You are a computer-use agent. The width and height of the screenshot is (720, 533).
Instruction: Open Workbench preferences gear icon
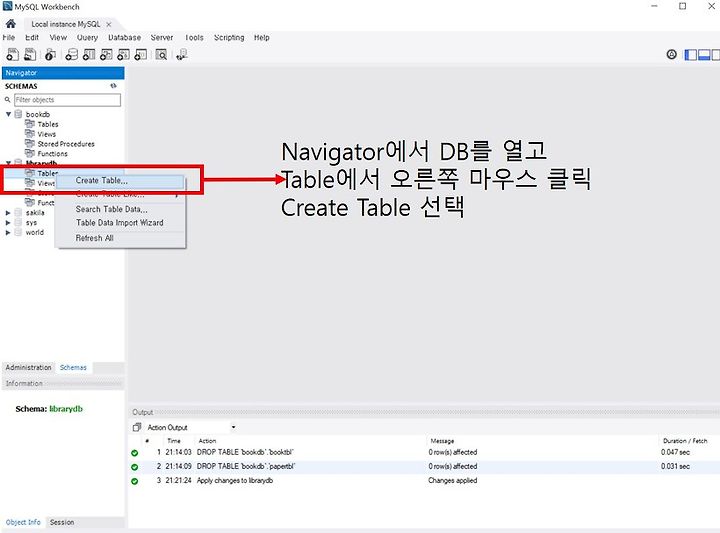point(671,55)
